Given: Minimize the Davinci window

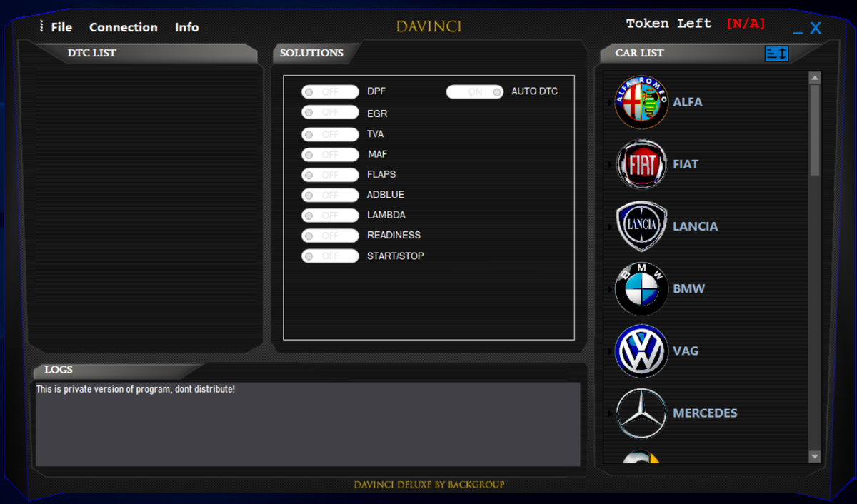Looking at the screenshot, I should click(x=798, y=33).
